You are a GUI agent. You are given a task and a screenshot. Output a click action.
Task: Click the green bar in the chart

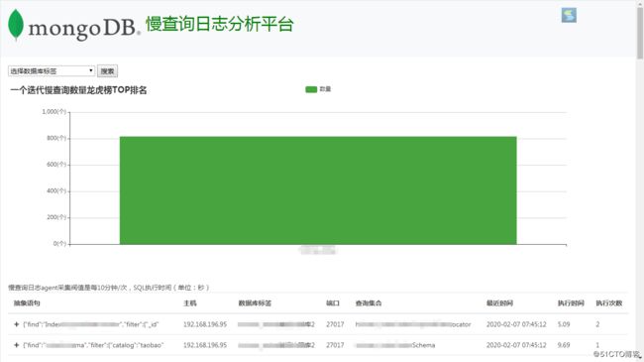click(318, 190)
